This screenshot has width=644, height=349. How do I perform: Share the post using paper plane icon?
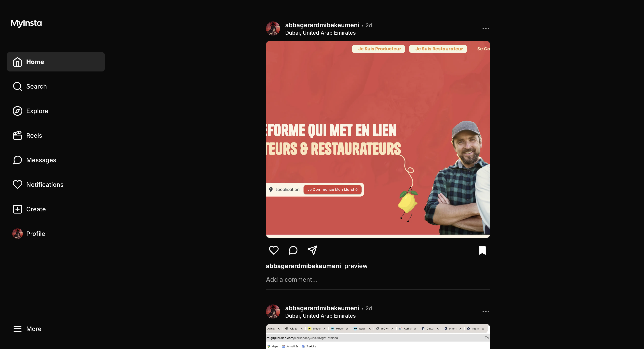click(312, 250)
